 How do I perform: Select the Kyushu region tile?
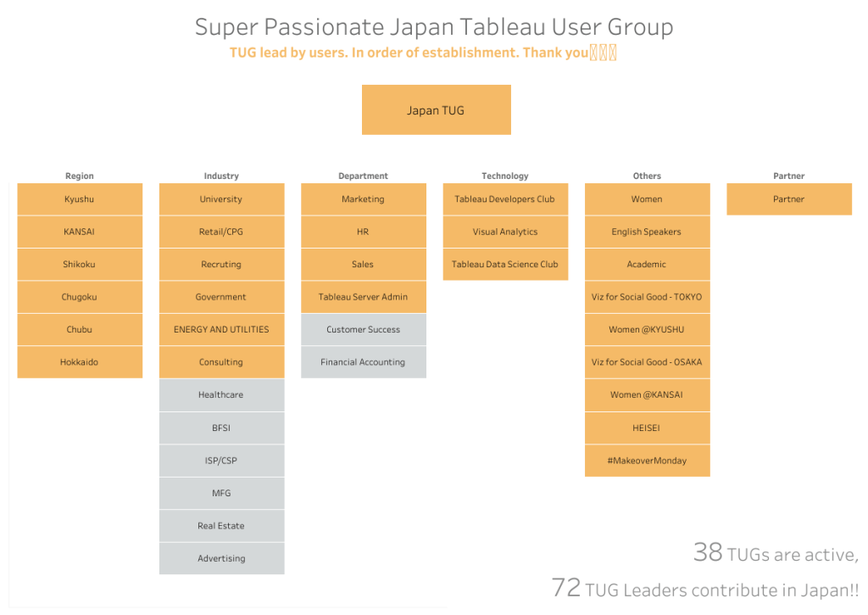point(80,199)
